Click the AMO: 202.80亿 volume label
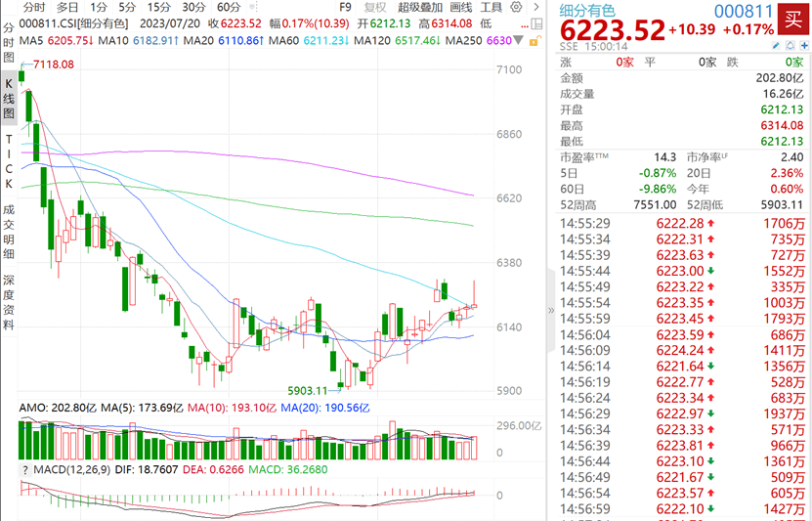 pos(58,408)
